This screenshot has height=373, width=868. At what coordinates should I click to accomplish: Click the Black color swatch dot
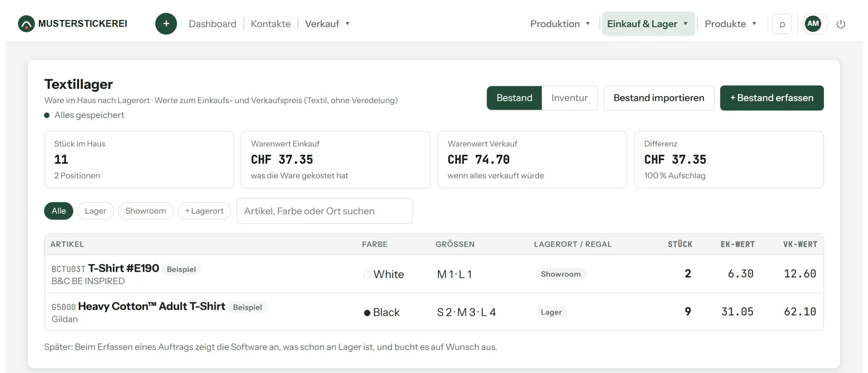click(x=367, y=313)
